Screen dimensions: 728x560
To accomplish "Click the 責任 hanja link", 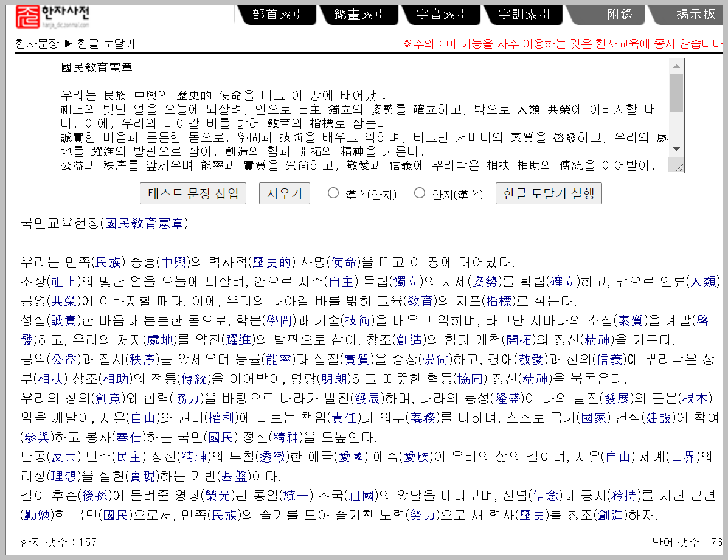I will click(344, 418).
